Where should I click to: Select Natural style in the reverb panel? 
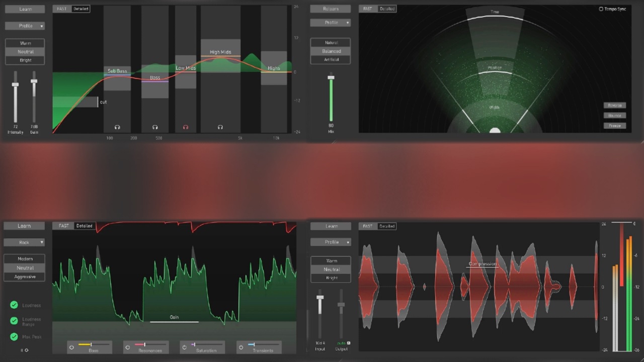(331, 43)
